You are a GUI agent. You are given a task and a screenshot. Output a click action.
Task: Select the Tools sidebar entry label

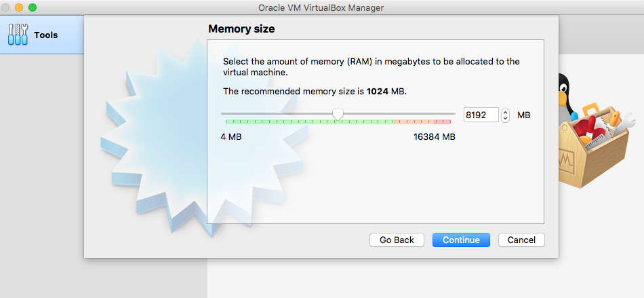click(x=46, y=35)
